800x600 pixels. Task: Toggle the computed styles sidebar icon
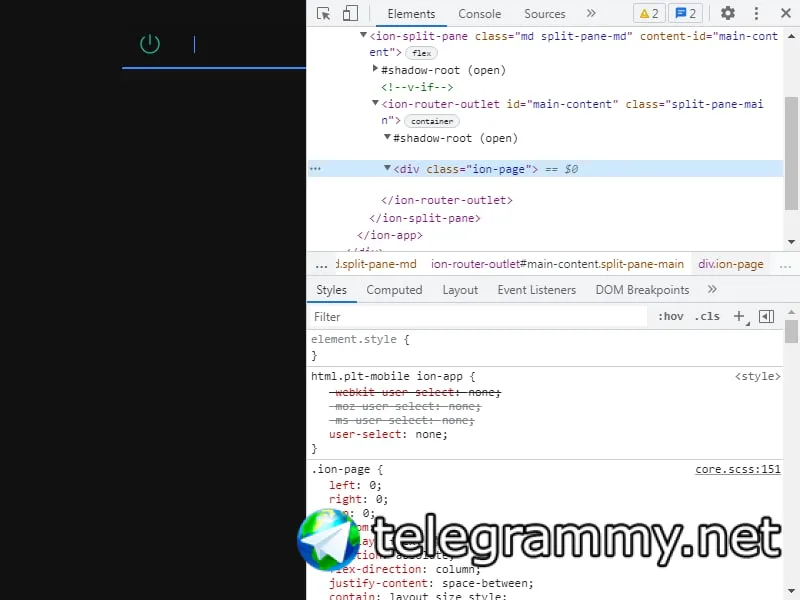pos(766,317)
